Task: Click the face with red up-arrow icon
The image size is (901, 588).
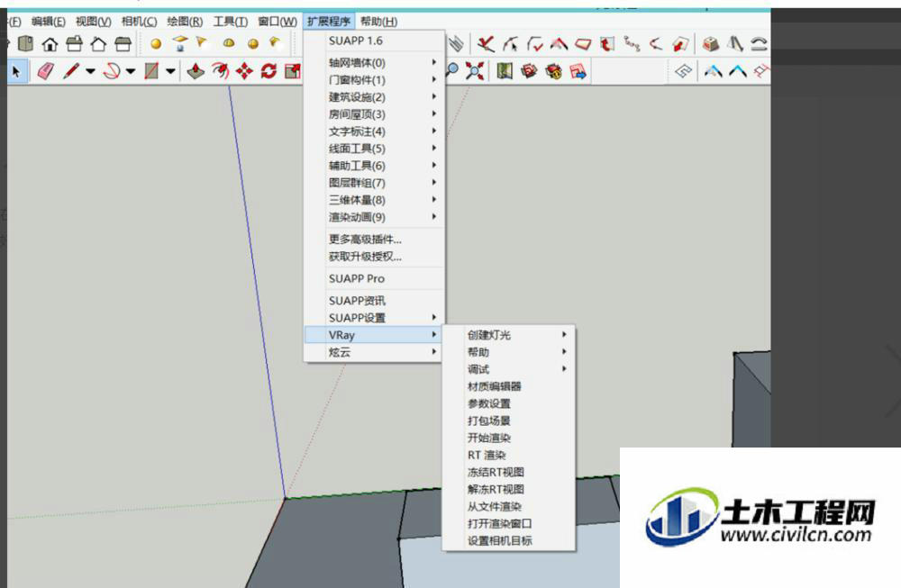Action: click(x=606, y=43)
